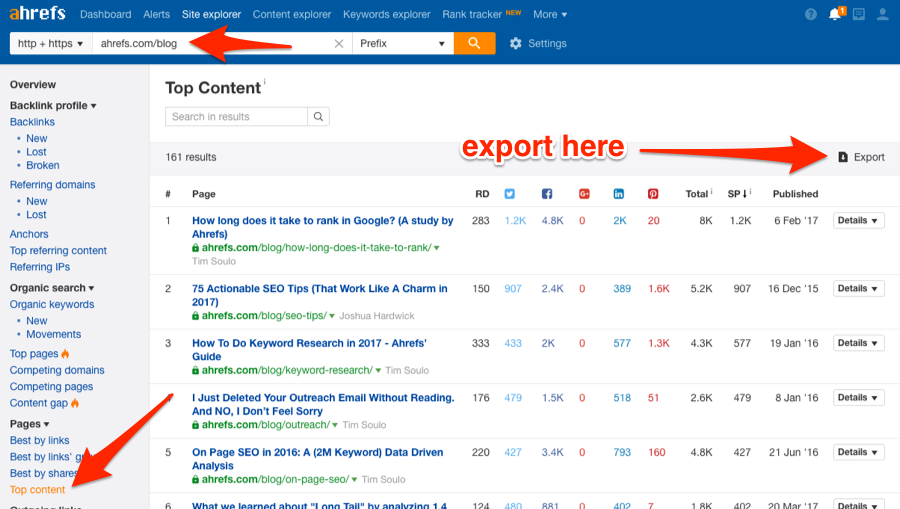Collapse the Organic search section
Viewport: 900px width, 509px height.
(x=52, y=288)
